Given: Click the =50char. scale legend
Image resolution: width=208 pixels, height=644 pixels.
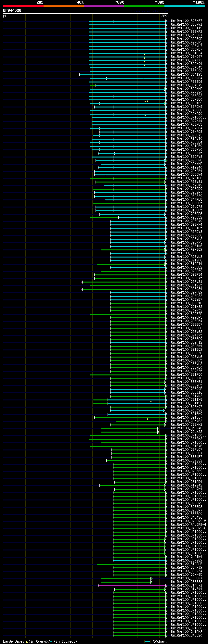Looking at the screenshot, I should point(156,641).
